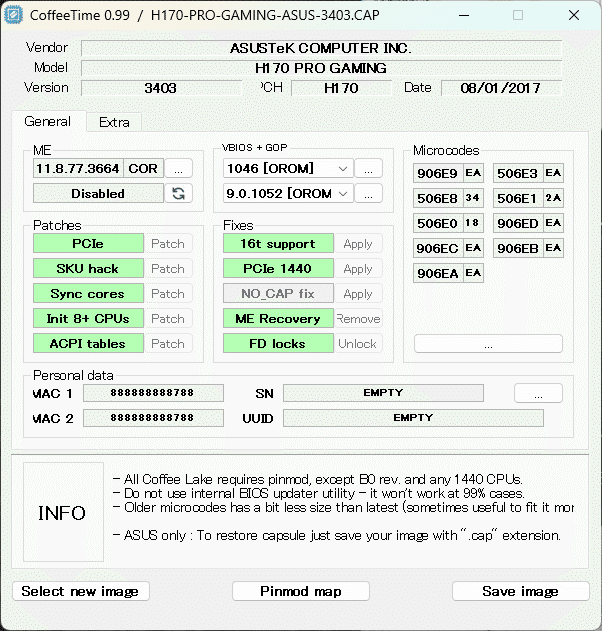Select the NO_CAP fix status label

coord(278,293)
